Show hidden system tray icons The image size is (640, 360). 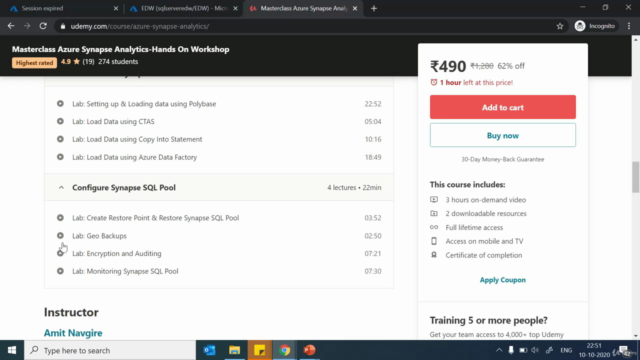[499, 350]
